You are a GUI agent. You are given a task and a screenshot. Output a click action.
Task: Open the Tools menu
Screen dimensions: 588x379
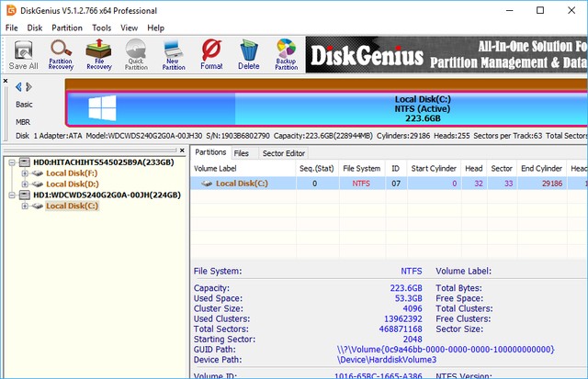[x=102, y=28]
